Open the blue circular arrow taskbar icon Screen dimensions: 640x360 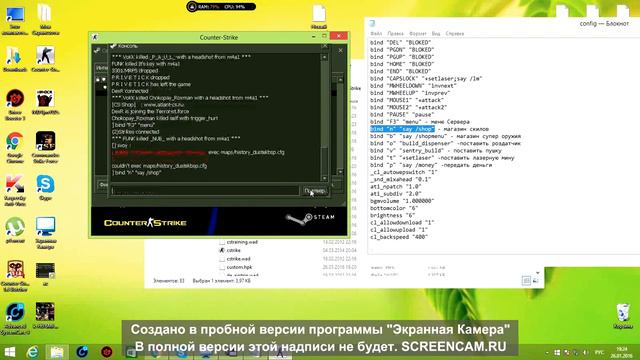tap(82, 352)
